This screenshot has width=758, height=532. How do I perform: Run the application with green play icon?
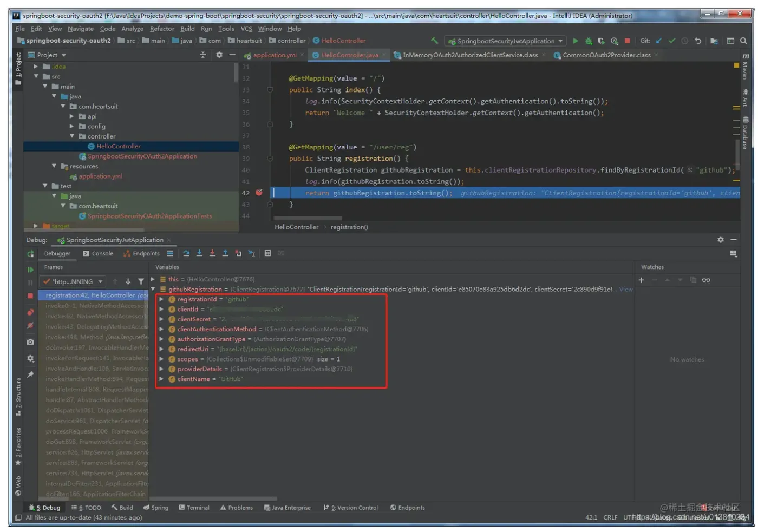point(576,41)
